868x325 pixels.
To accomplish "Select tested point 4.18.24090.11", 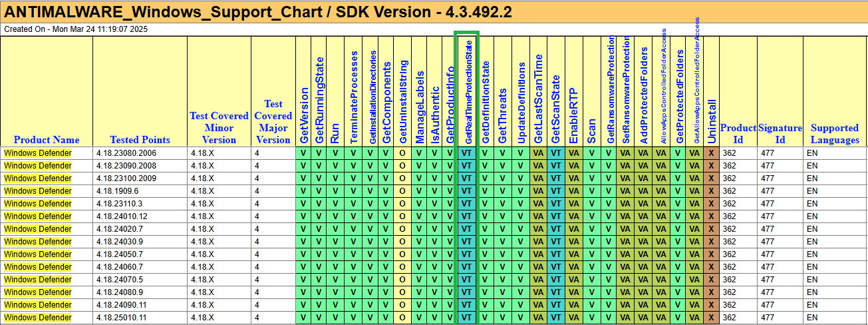I will tap(122, 305).
